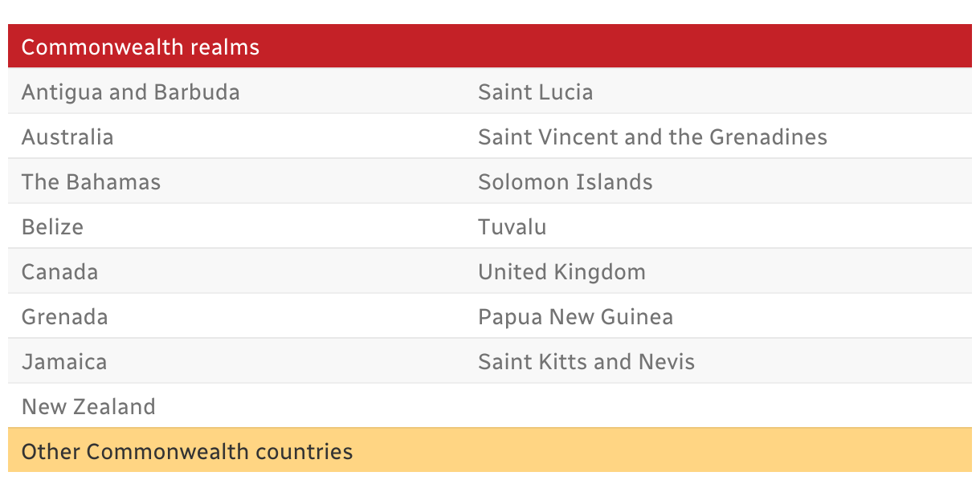
Task: Click the Other Commonwealth countries header
Action: (187, 451)
